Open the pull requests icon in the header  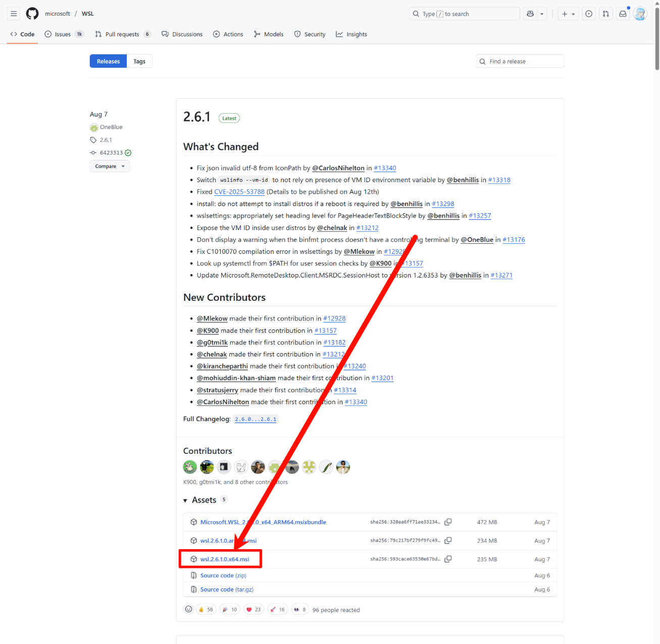point(606,14)
